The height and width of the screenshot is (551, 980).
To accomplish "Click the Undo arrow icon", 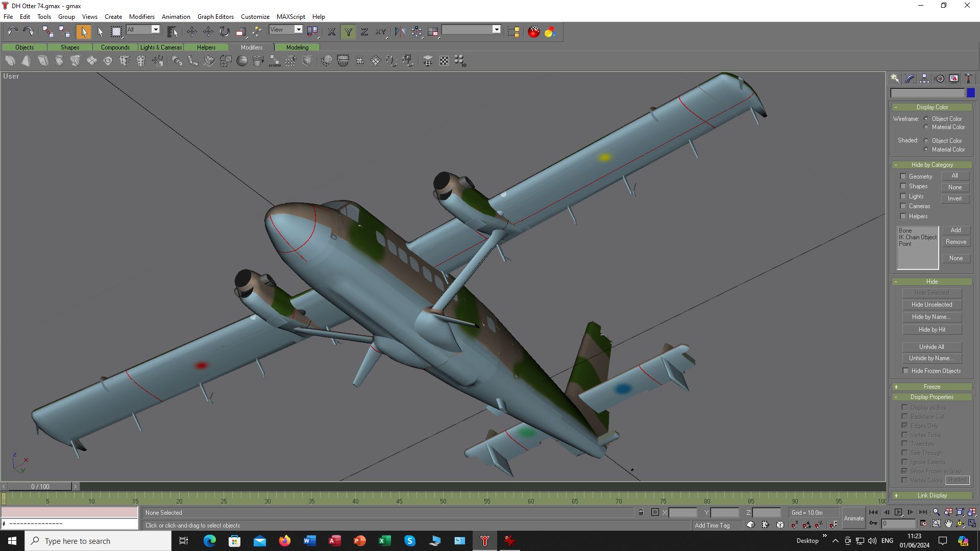I will point(12,32).
